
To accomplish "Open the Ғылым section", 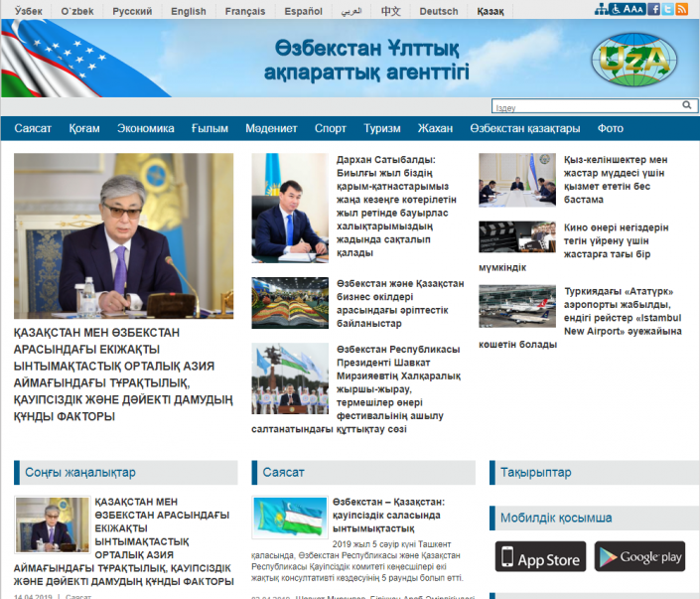I will (x=210, y=129).
